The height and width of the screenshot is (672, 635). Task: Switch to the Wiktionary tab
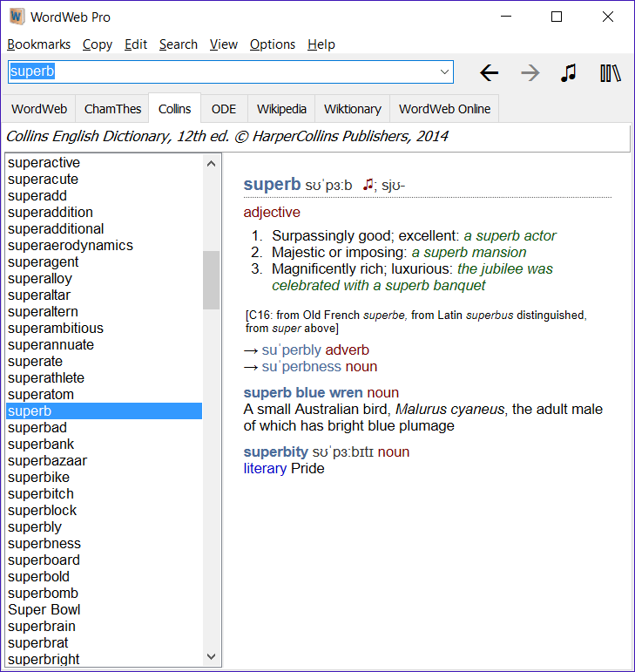coord(353,109)
